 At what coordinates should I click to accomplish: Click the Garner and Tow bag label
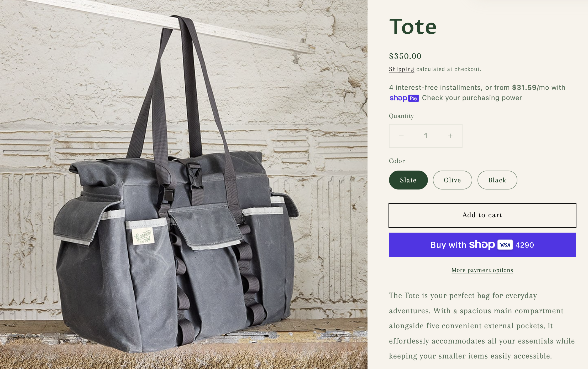point(143,236)
